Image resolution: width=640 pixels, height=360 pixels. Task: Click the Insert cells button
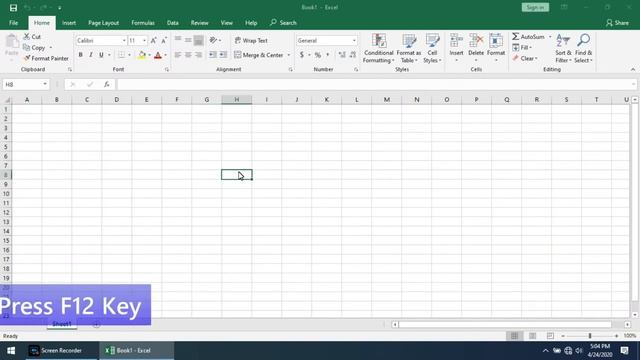tap(456, 49)
